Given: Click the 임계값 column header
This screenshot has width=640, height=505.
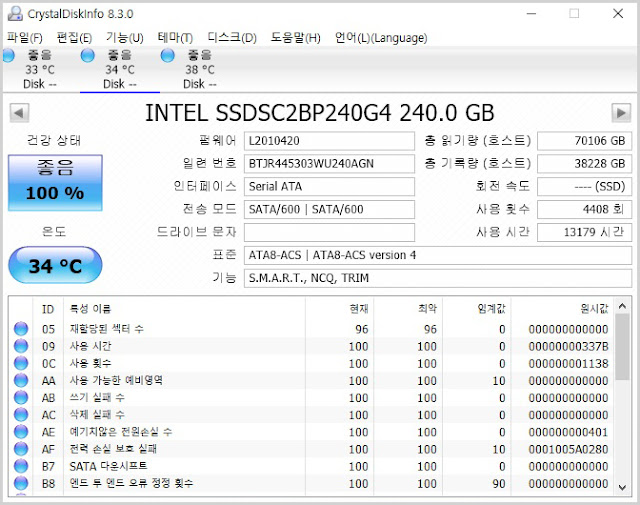Looking at the screenshot, I should (477, 309).
